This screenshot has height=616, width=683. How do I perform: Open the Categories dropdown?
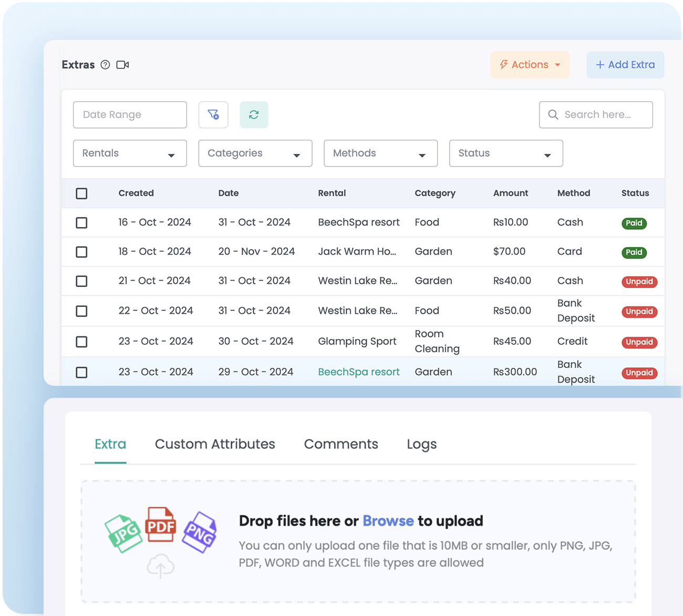tap(255, 153)
